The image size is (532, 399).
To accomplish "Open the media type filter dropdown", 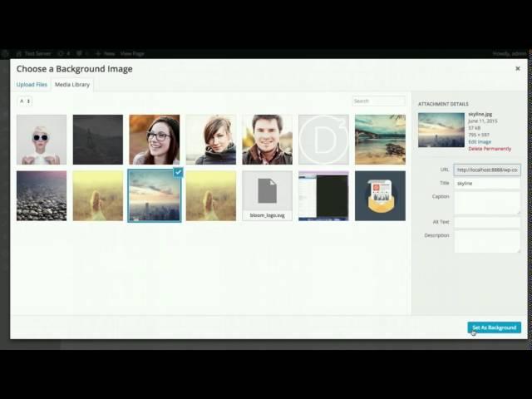I will (25, 101).
